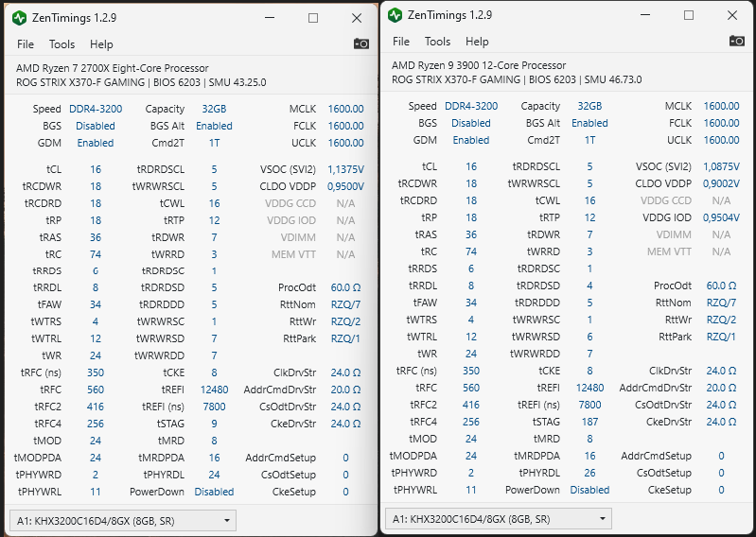The height and width of the screenshot is (537, 756).
Task: Close the Ryzen 9 3900 ZenTimings window
Action: pos(732,14)
